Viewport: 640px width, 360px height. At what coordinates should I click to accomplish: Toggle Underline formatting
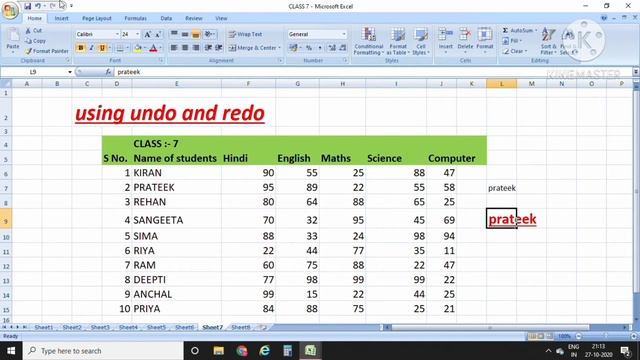pyautogui.click(x=102, y=48)
